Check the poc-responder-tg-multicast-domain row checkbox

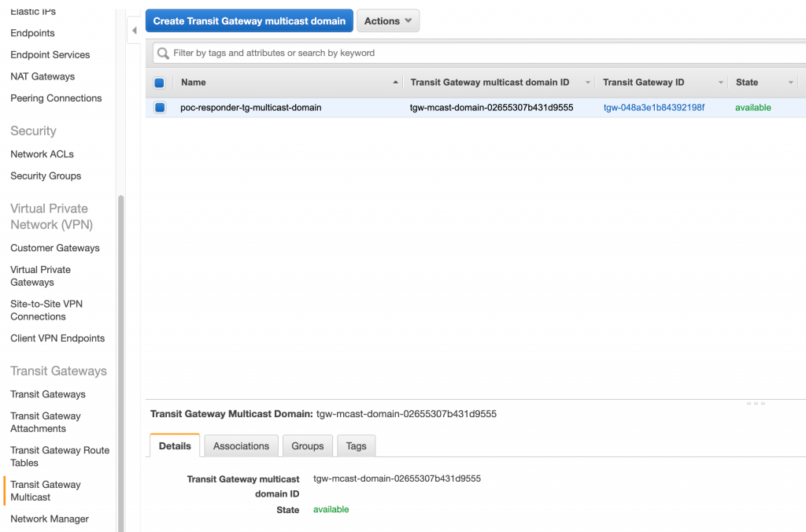click(x=160, y=108)
